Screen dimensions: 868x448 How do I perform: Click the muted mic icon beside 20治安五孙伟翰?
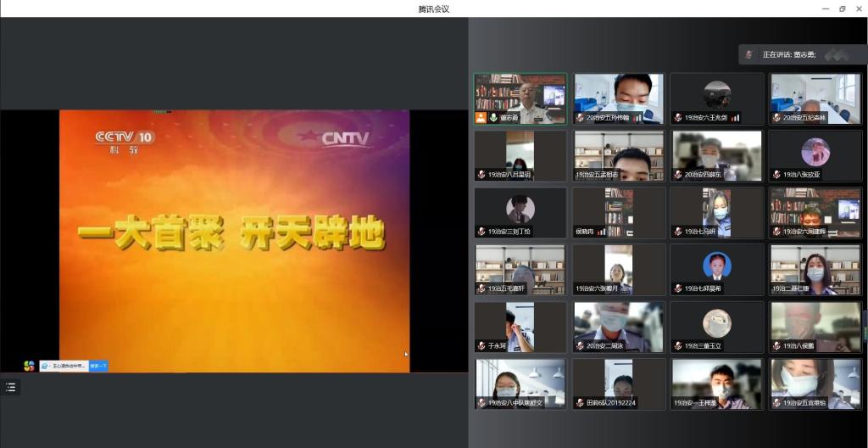point(580,118)
